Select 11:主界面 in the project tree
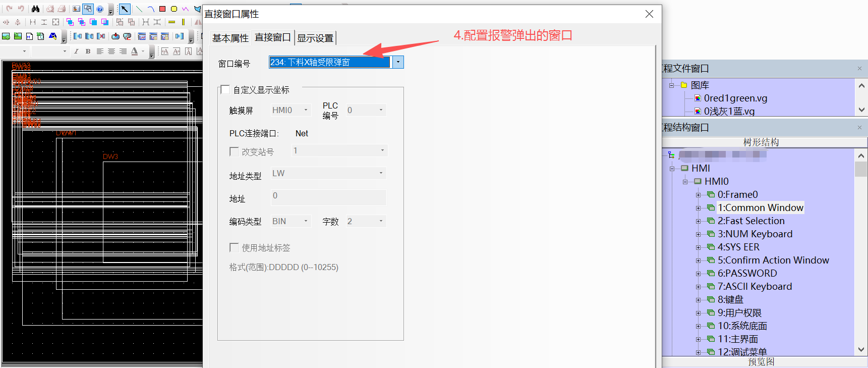The height and width of the screenshot is (368, 868). click(737, 339)
